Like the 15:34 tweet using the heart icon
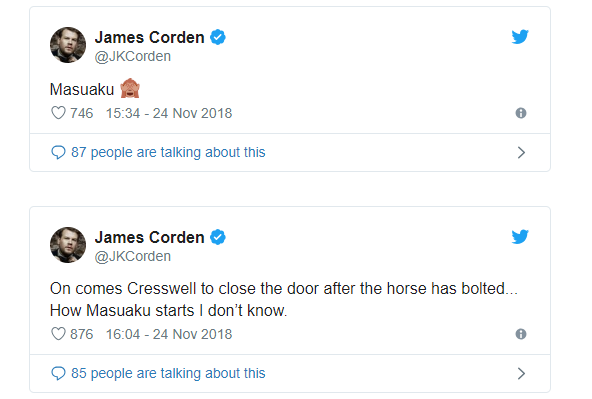The width and height of the screenshot is (592, 399). tap(58, 113)
